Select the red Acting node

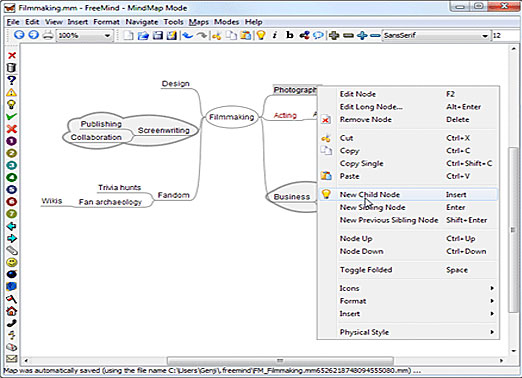[x=285, y=115]
